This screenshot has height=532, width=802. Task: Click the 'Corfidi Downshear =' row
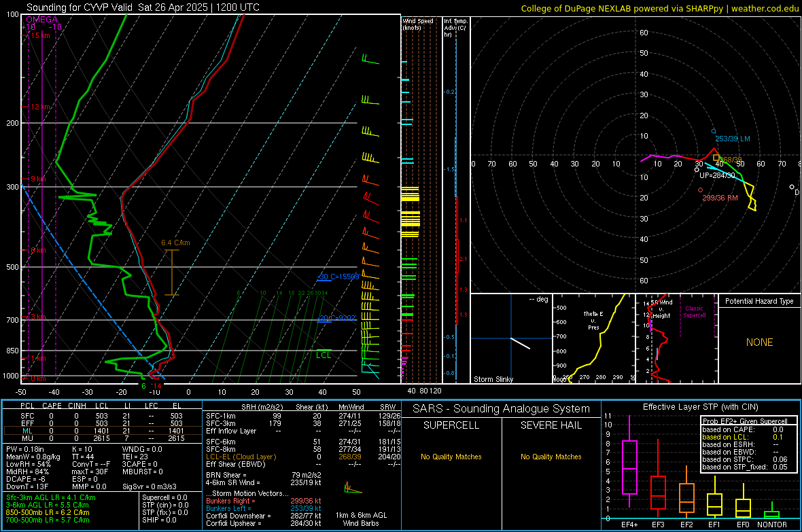click(x=264, y=516)
